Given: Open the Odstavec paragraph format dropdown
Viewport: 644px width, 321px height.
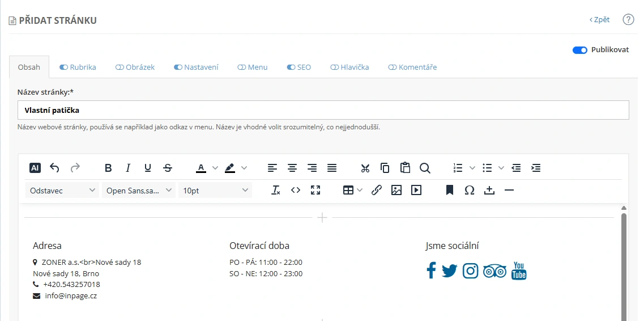Looking at the screenshot, I should click(x=62, y=191).
